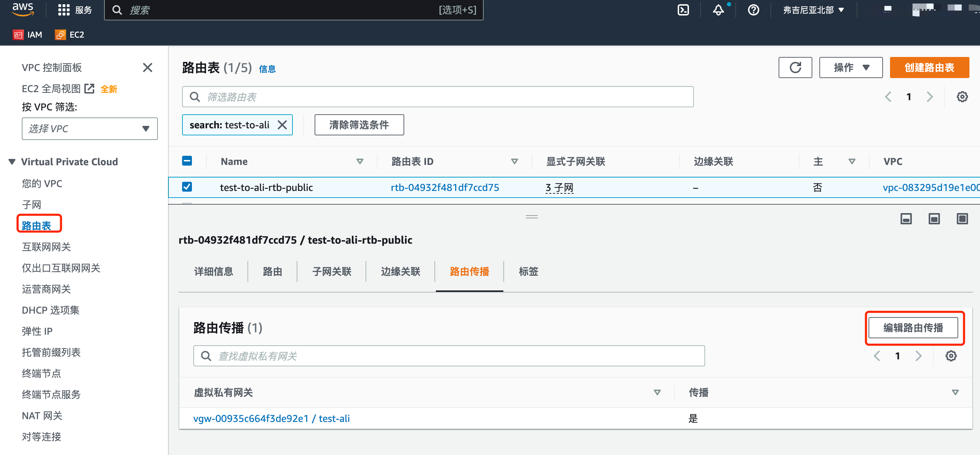Viewport: 980px width, 455px height.
Task: Click the 编辑路由传播 button
Action: [913, 328]
